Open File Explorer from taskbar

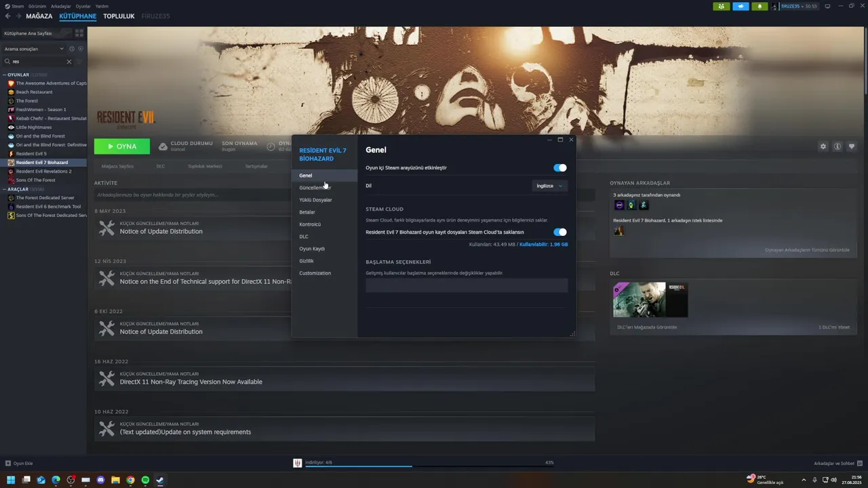point(115,480)
